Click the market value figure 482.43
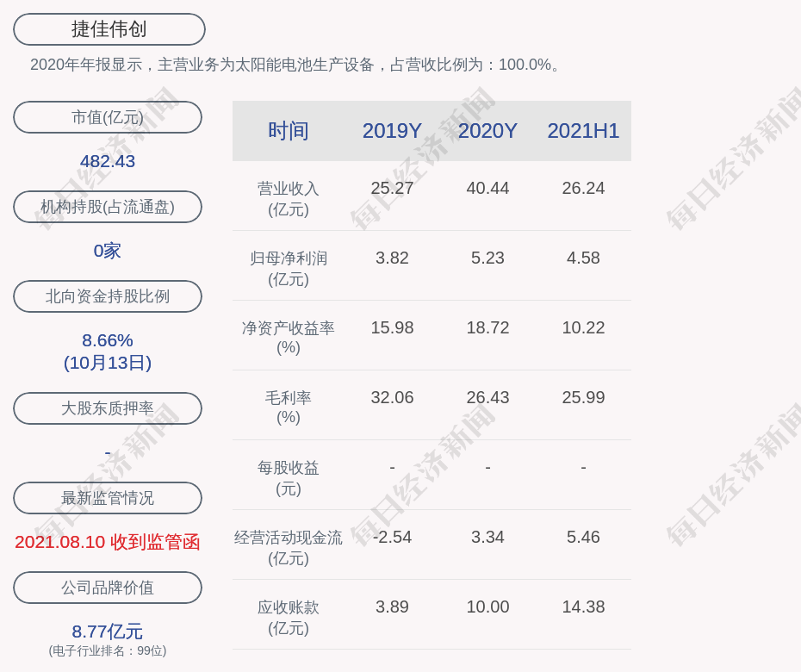This screenshot has width=801, height=672. click(108, 161)
